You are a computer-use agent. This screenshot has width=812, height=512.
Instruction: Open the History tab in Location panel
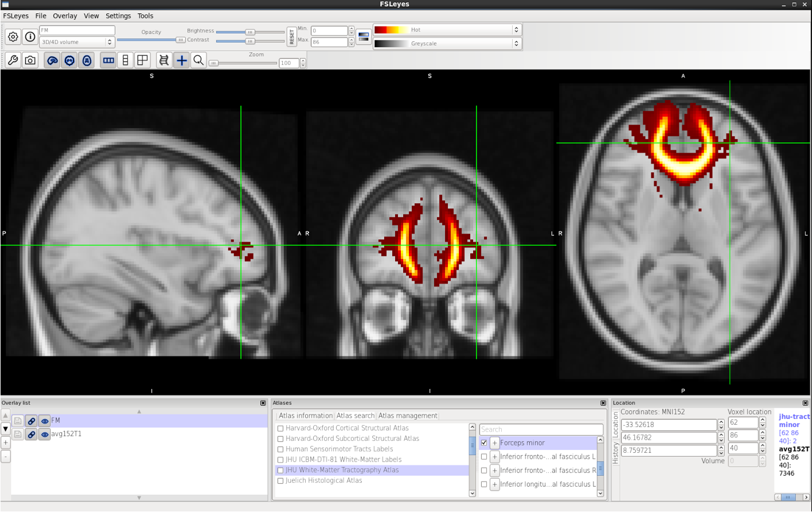(x=616, y=453)
